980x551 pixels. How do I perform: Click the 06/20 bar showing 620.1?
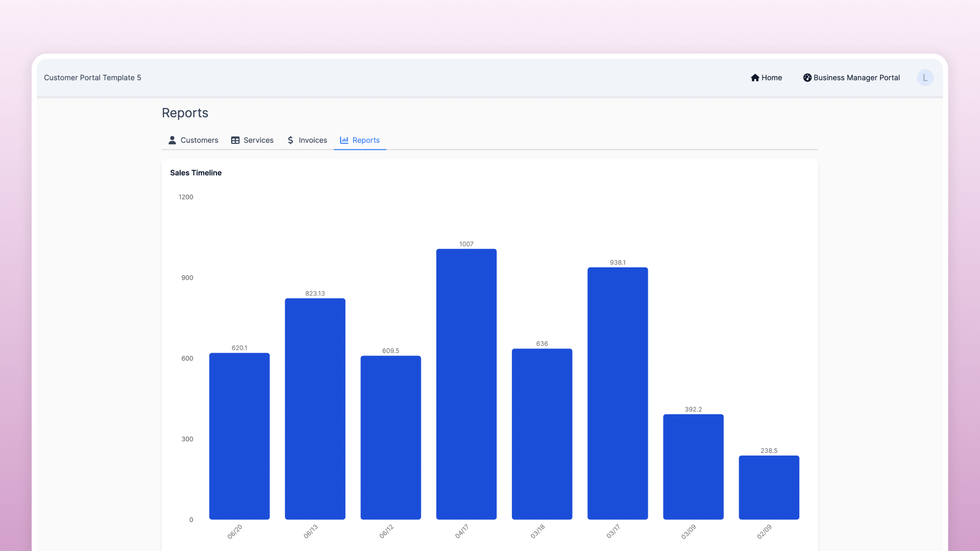click(239, 436)
